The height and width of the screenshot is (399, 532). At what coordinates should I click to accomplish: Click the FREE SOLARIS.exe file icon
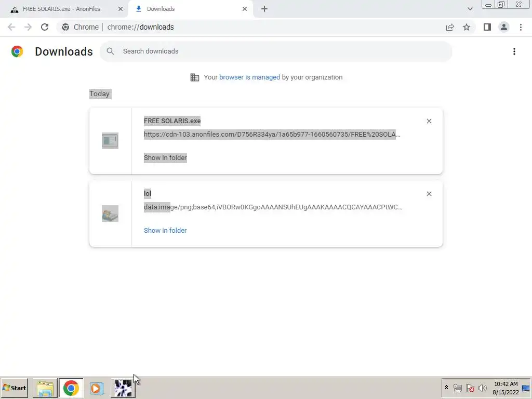(110, 141)
